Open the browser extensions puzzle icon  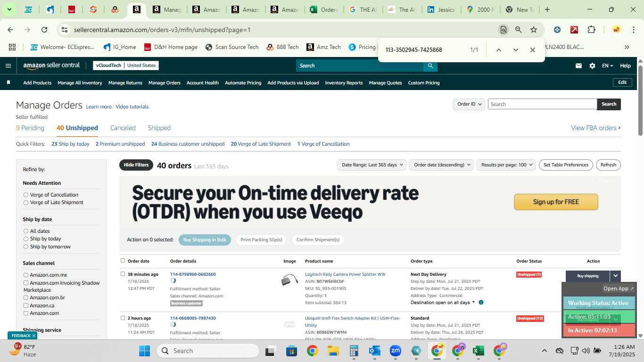point(591,30)
